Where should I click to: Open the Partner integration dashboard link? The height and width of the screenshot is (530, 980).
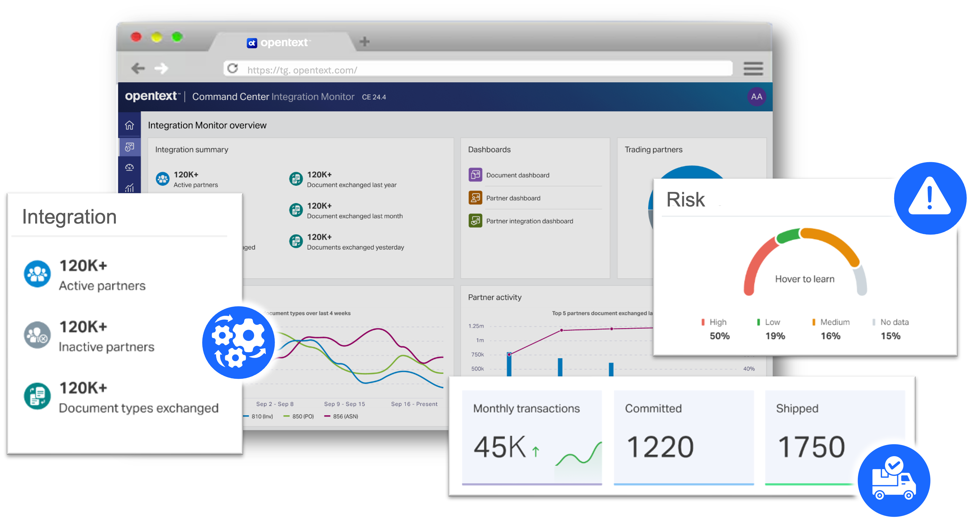tap(529, 221)
